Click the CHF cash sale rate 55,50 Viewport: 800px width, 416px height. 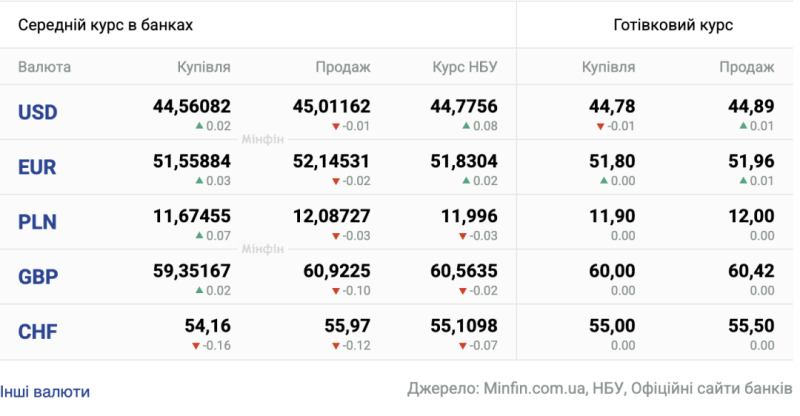(751, 326)
